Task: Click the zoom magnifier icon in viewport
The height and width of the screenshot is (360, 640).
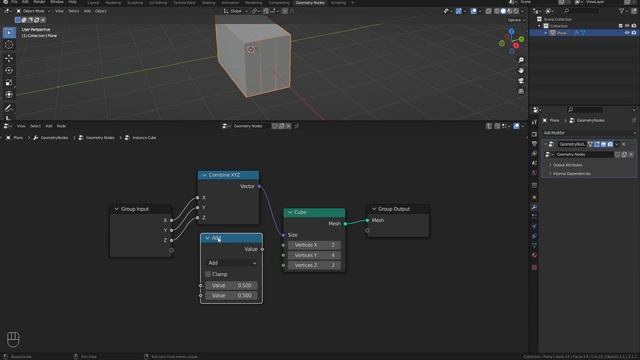Action: tap(521, 60)
